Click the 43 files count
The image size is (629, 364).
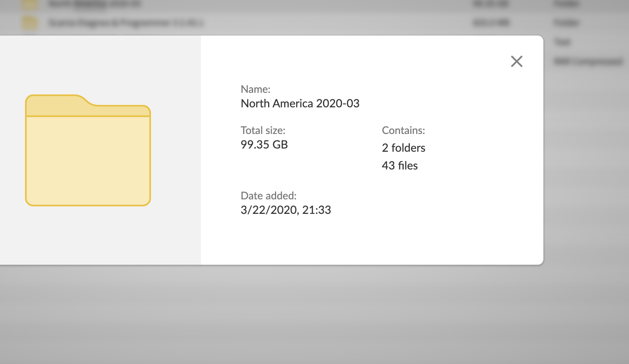pyautogui.click(x=400, y=165)
